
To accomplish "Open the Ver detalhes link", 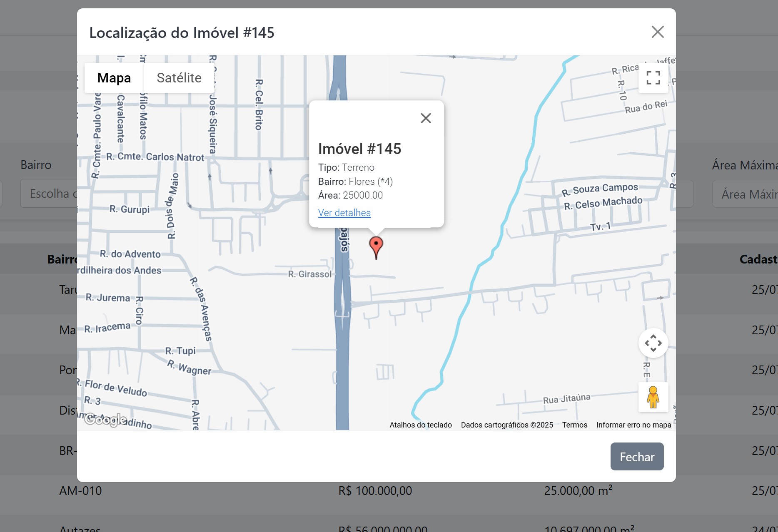I will (344, 213).
